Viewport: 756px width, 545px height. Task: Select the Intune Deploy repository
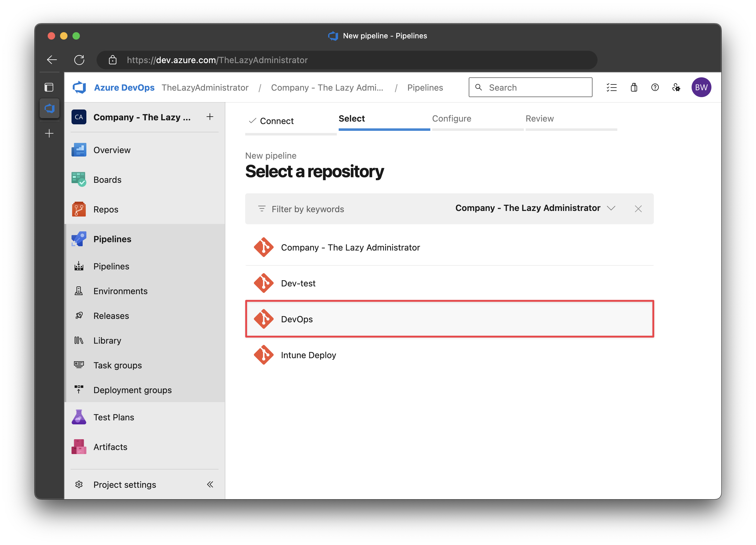(x=449, y=355)
